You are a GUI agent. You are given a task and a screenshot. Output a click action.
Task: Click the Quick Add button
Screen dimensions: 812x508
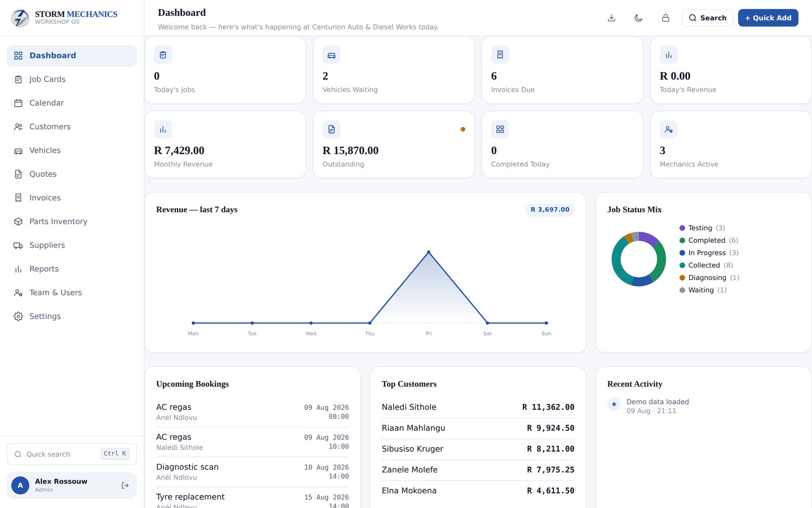pos(768,18)
